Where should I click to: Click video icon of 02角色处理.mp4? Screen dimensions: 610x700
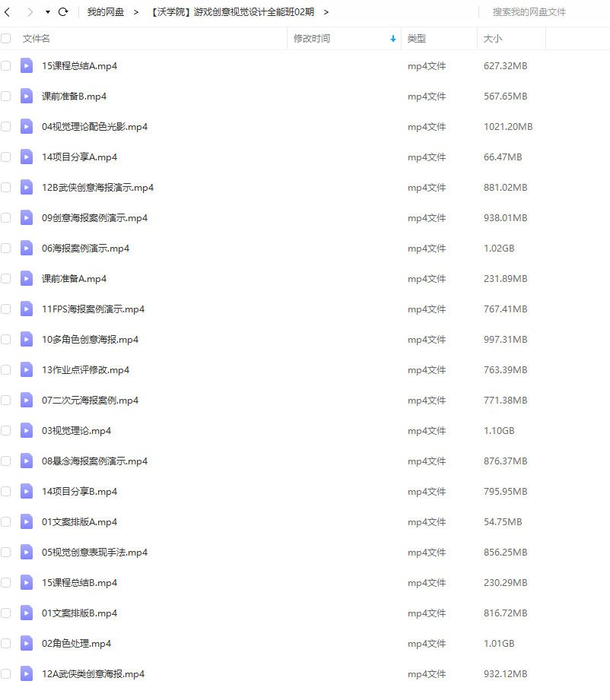click(27, 643)
